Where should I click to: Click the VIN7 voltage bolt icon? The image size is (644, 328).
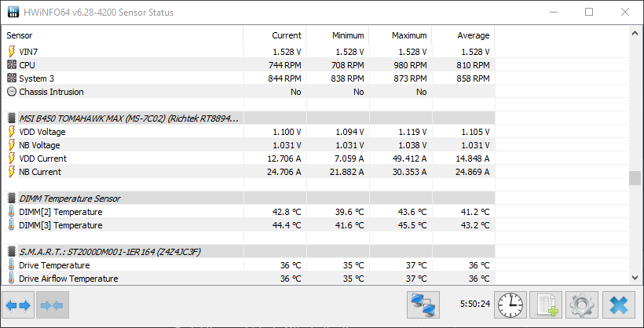point(12,52)
